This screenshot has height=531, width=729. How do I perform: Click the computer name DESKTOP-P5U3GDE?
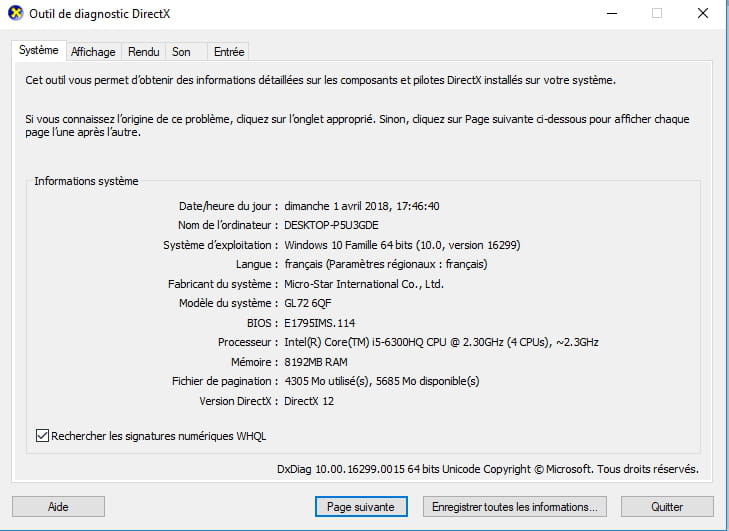coord(331,225)
